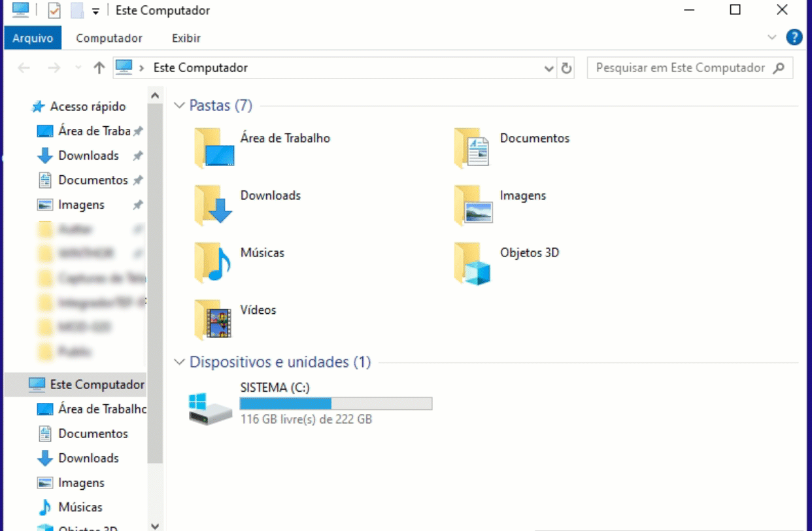Click the Vídeos folder label

[x=258, y=310]
